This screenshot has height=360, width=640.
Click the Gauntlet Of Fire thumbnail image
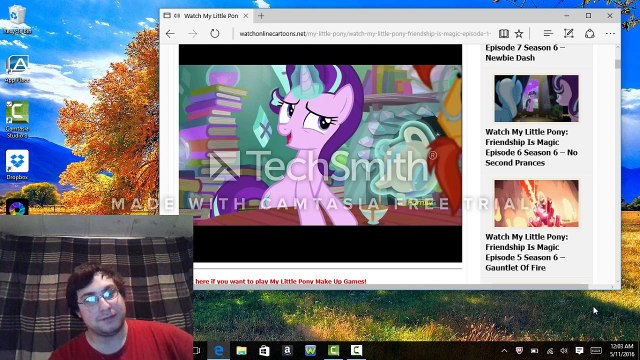click(x=536, y=203)
